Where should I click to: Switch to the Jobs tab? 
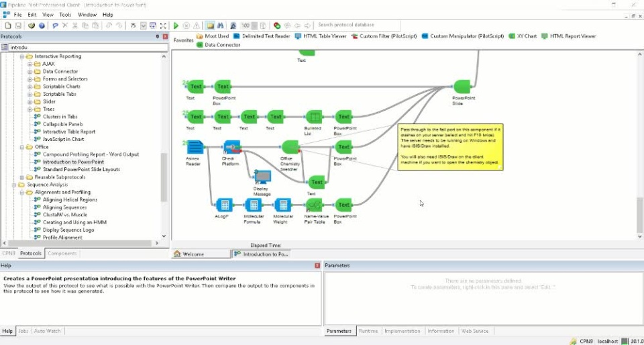23,331
